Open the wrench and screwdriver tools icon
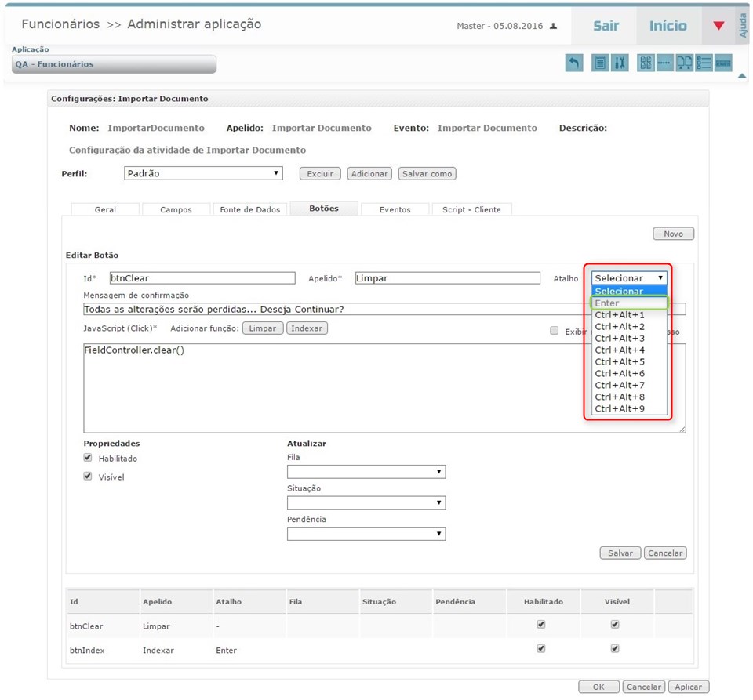 click(620, 63)
